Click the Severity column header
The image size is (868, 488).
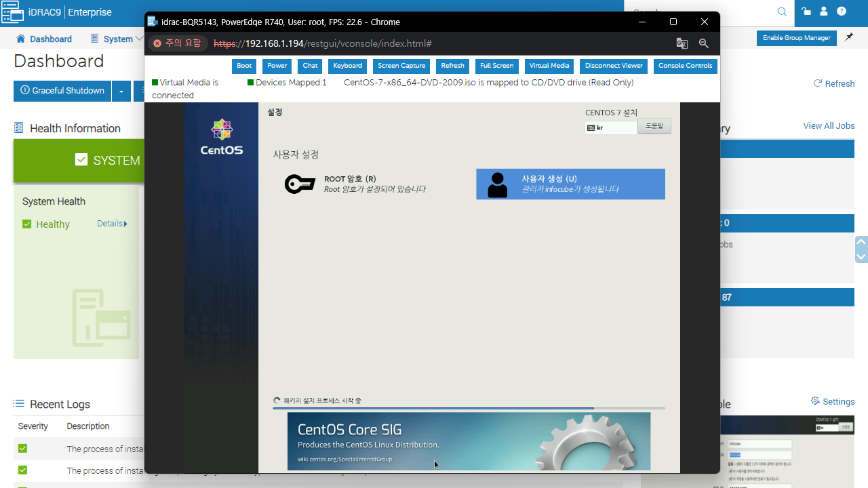coord(33,426)
